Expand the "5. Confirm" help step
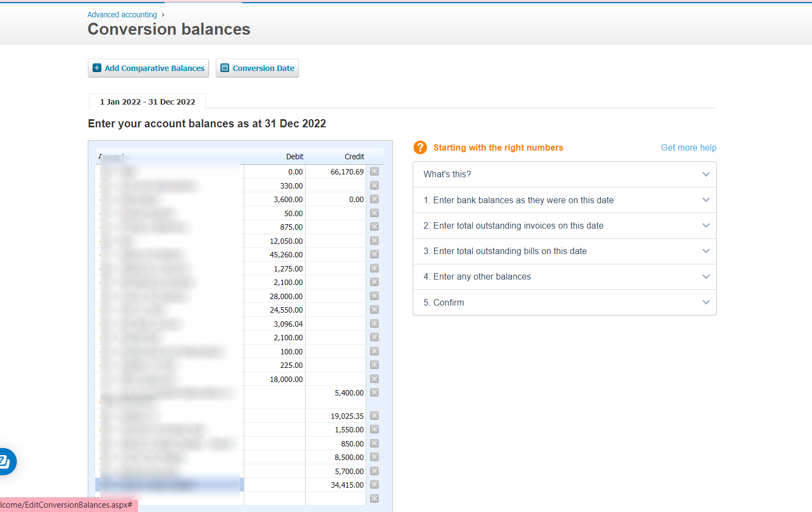The height and width of the screenshot is (512, 812). pyautogui.click(x=564, y=302)
